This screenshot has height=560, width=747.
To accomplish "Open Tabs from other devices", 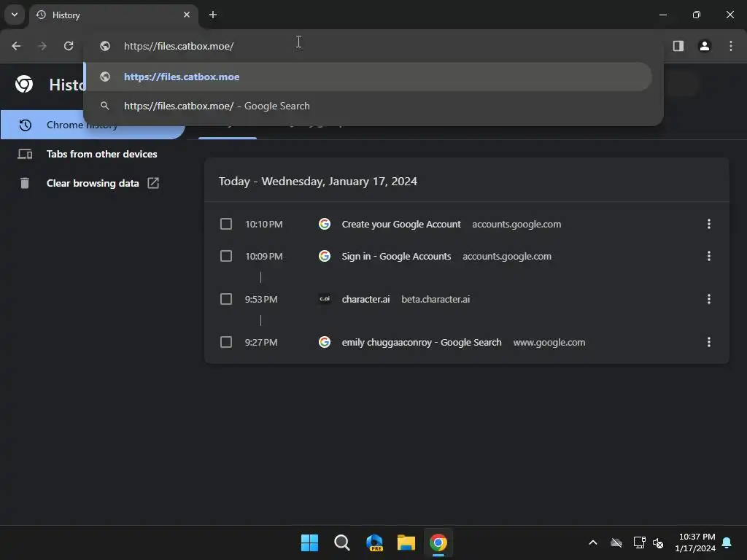I will tap(93, 154).
